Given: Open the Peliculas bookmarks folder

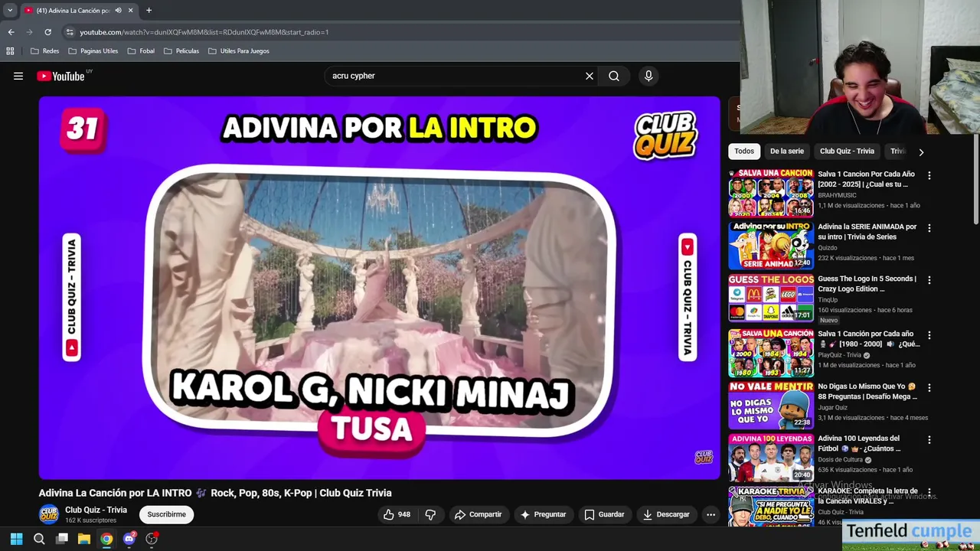Looking at the screenshot, I should (x=181, y=51).
